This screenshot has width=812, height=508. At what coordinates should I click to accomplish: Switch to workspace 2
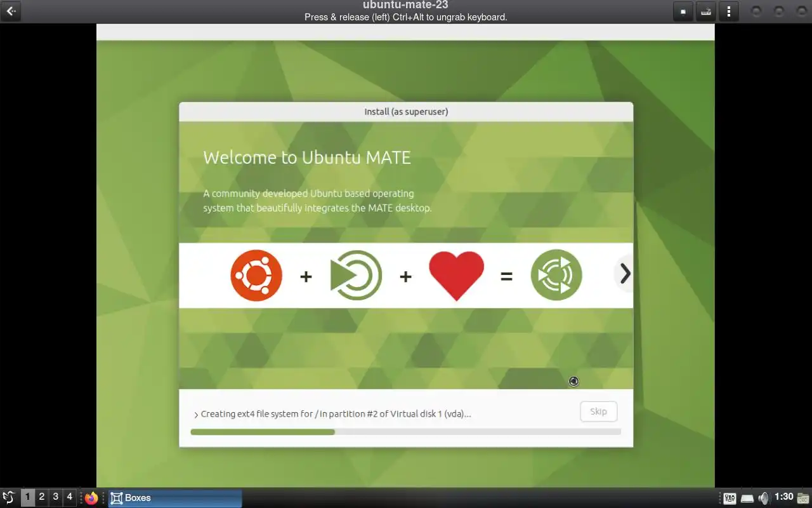pos(42,497)
